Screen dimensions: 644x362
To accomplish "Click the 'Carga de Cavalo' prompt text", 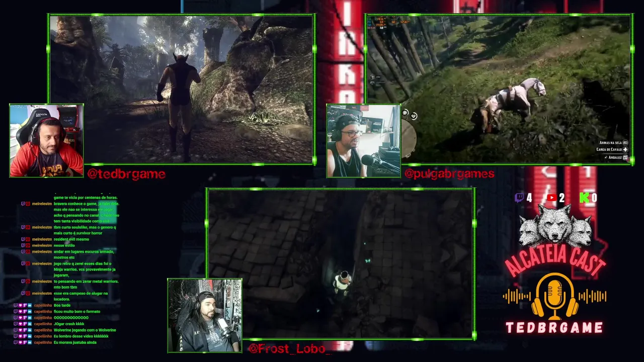I will [x=609, y=150].
